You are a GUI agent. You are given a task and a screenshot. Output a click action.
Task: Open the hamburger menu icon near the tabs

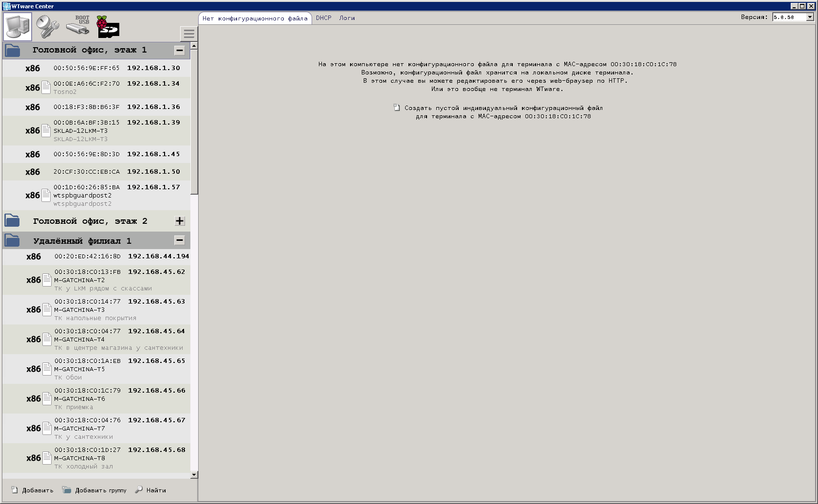[189, 34]
